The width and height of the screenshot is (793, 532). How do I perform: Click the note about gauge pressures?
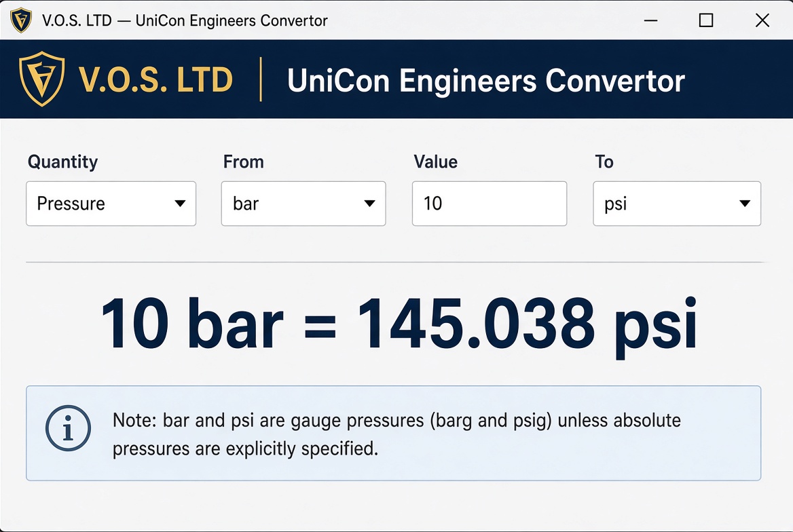[396, 434]
